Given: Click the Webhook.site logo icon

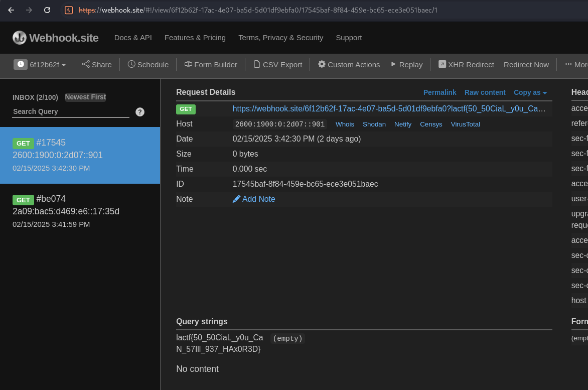Looking at the screenshot, I should 20,38.
